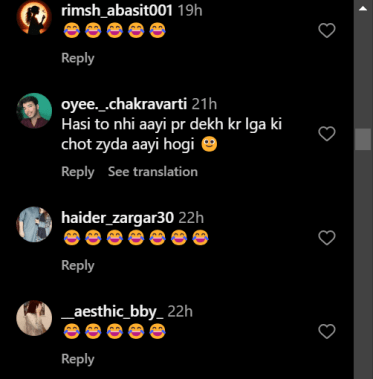Click the scrollbar up arrow
The width and height of the screenshot is (373, 379).
click(x=363, y=9)
